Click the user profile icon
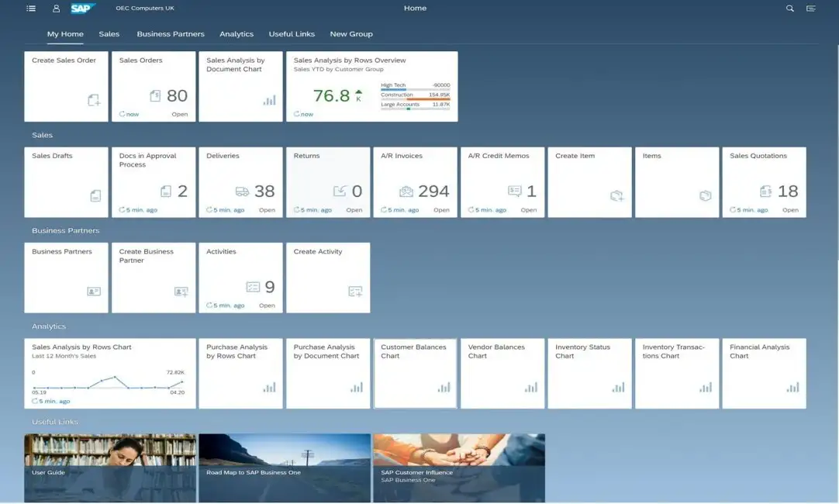This screenshot has height=504, width=839. pos(56,9)
